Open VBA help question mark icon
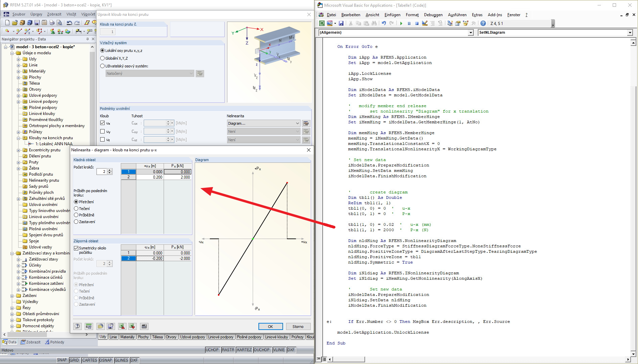This screenshot has width=638, height=364. 483,23
